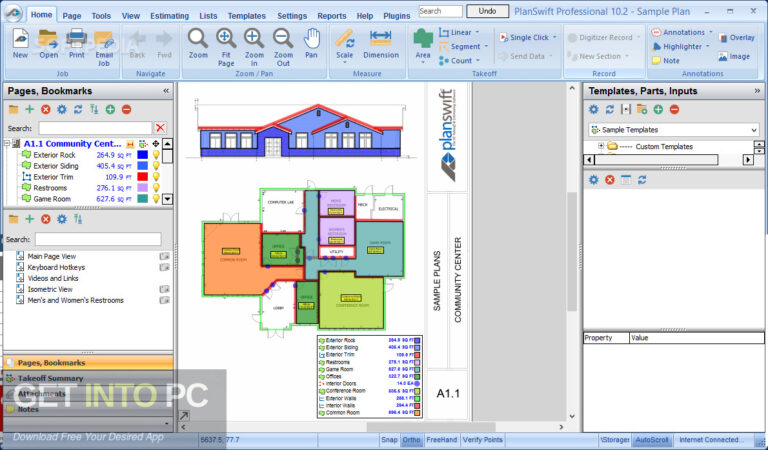The width and height of the screenshot is (768, 450).
Task: Collapse the A1.1 Community Center tree node
Action: coord(7,143)
